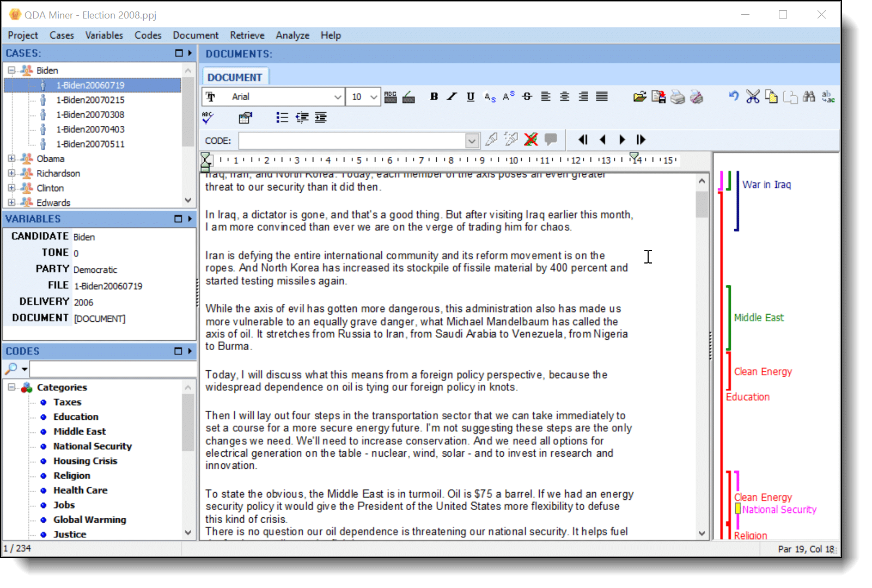The width and height of the screenshot is (872, 588).
Task: Align text left
Action: 545,96
